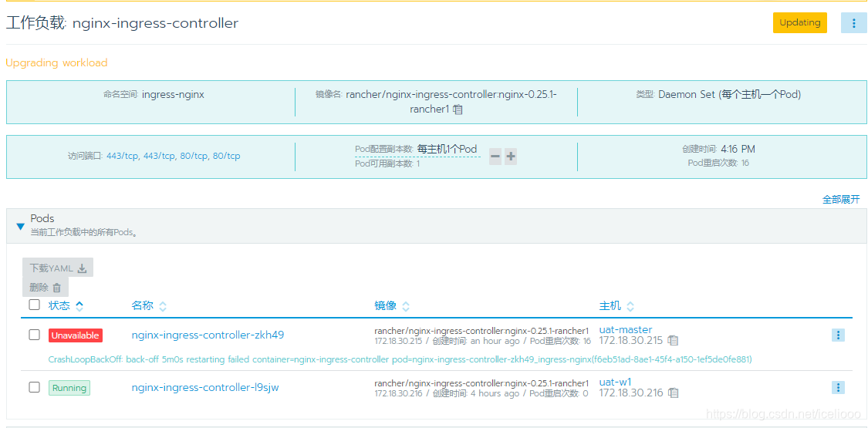Copy image name clipboard icon
The image size is (868, 428).
458,110
